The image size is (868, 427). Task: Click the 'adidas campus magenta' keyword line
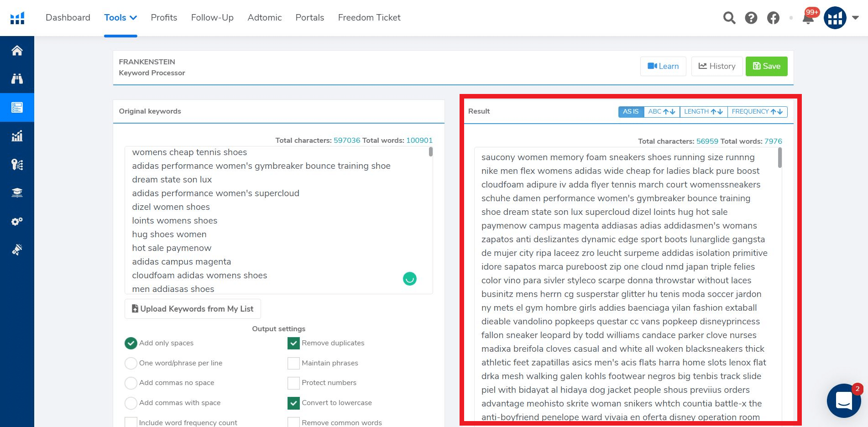click(x=182, y=261)
